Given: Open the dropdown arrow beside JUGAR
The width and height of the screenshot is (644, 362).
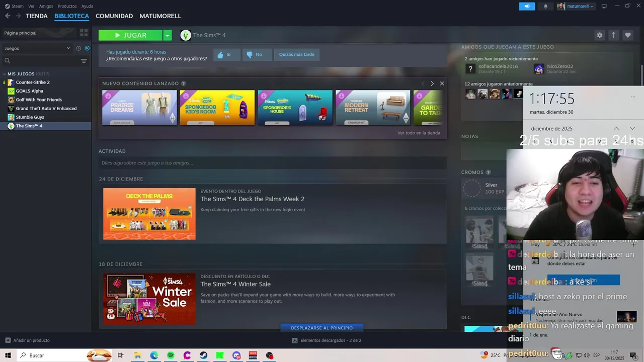Looking at the screenshot, I should coord(168,35).
